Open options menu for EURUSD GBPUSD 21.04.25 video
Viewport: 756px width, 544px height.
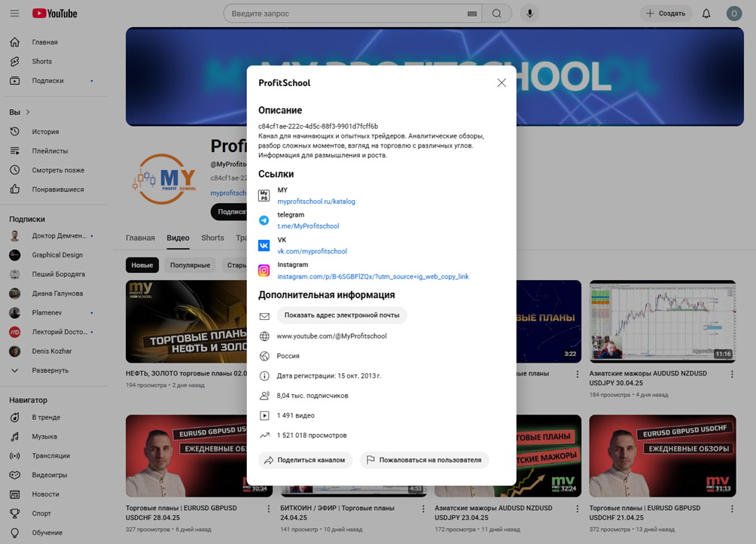click(x=732, y=509)
